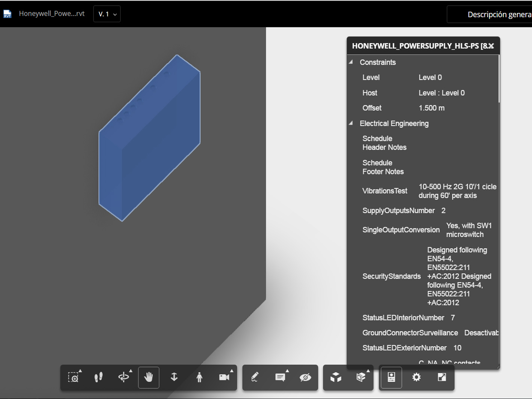Open the Markup pencil tool
This screenshot has height=399, width=532.
tap(255, 377)
